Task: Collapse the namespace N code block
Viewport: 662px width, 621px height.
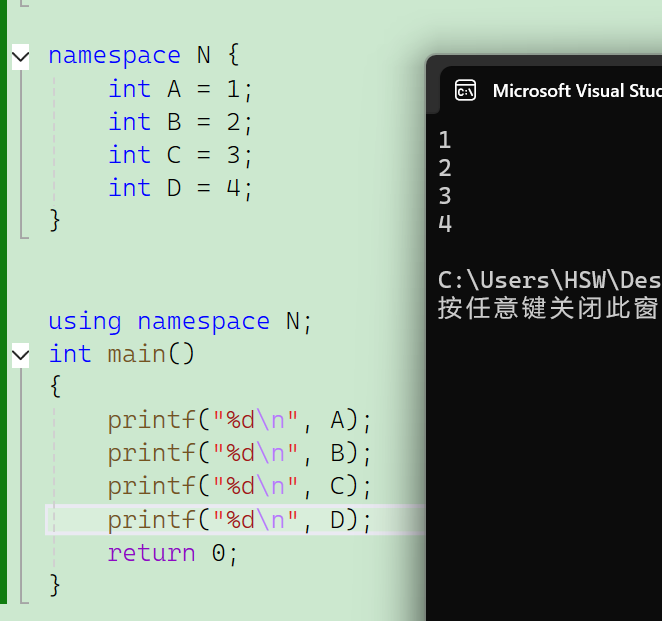Action: 20,57
